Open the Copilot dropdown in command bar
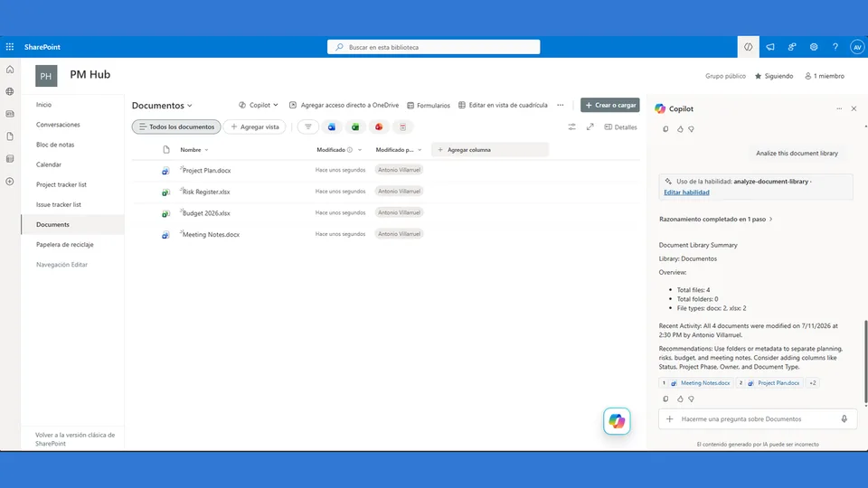Image resolution: width=868 pixels, height=488 pixels. coord(258,105)
